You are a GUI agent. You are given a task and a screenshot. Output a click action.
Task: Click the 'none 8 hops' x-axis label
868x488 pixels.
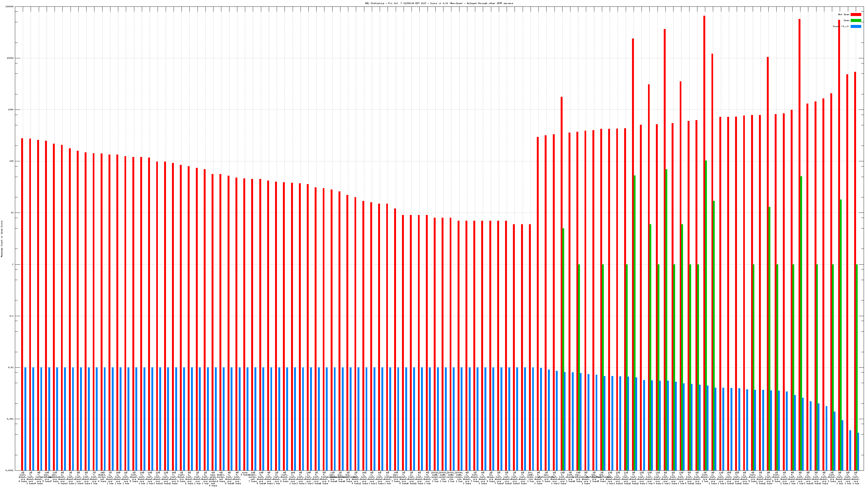tap(245, 474)
